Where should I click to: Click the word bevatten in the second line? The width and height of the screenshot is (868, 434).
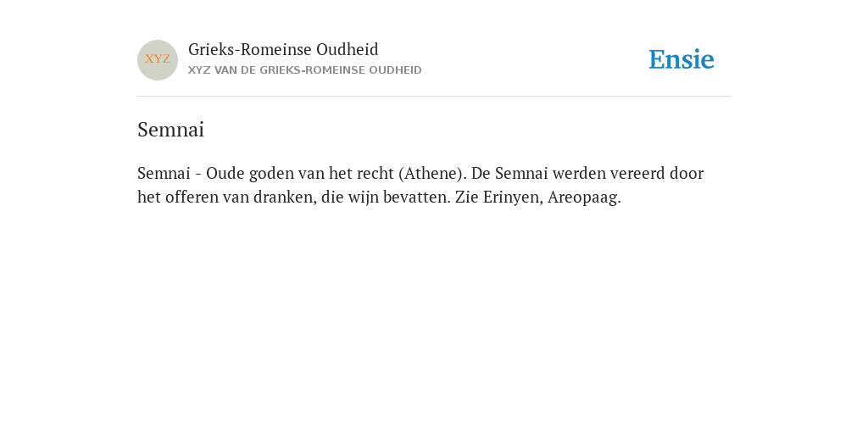coord(416,197)
